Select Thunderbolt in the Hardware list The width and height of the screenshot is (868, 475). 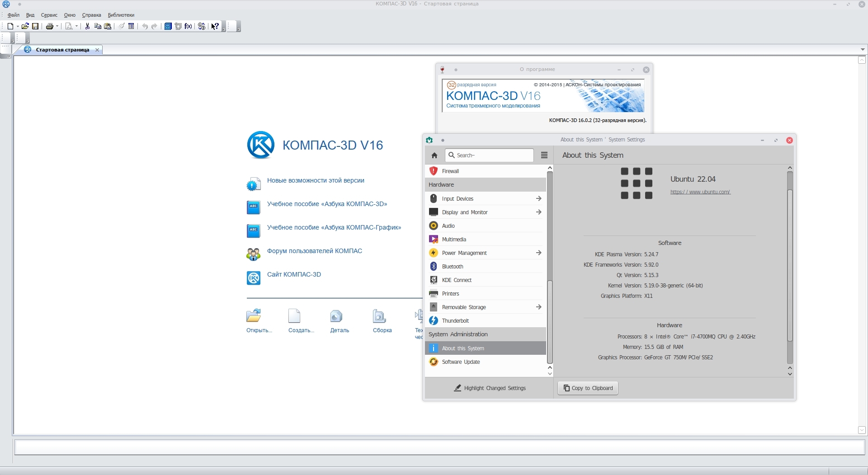(486, 320)
